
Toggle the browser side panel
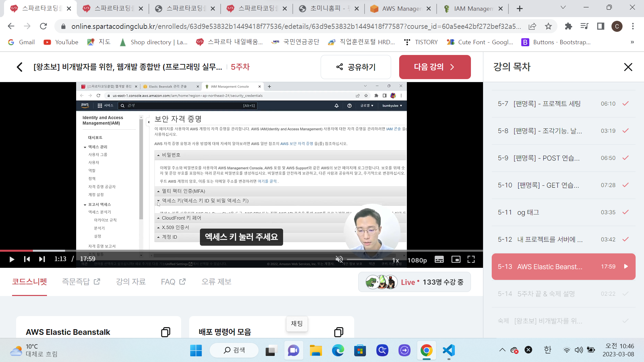click(x=601, y=26)
